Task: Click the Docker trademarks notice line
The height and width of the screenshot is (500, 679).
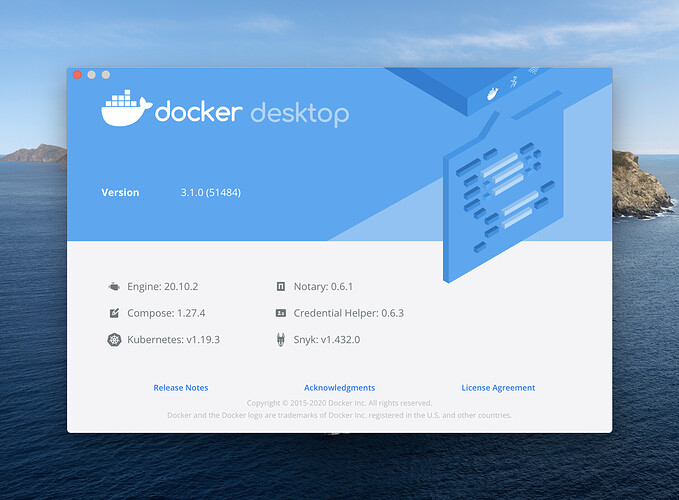Action: click(x=340, y=415)
